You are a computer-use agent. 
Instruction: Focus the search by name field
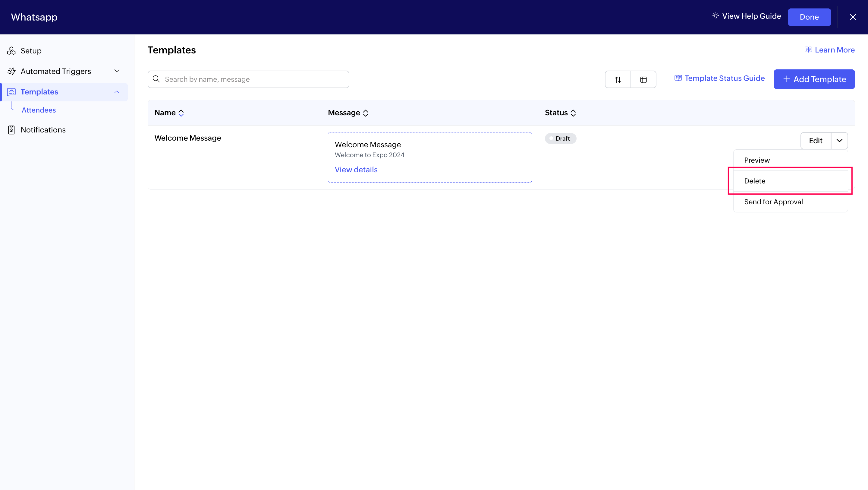point(253,79)
